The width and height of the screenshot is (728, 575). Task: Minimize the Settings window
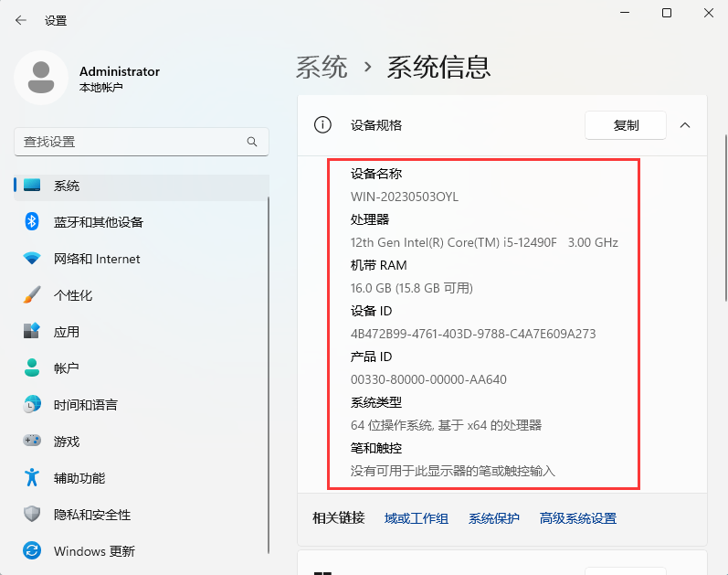625,13
